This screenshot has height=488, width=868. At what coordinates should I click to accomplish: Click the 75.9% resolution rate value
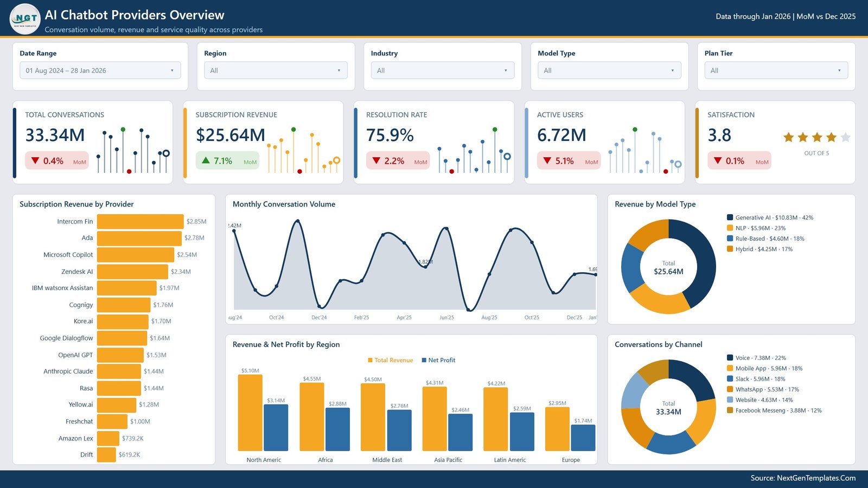(390, 135)
